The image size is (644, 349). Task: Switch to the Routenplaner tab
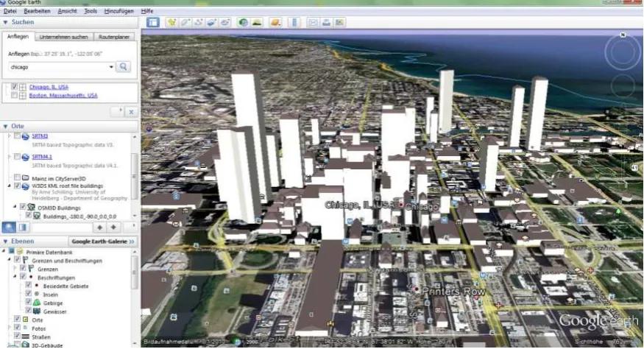coord(114,37)
